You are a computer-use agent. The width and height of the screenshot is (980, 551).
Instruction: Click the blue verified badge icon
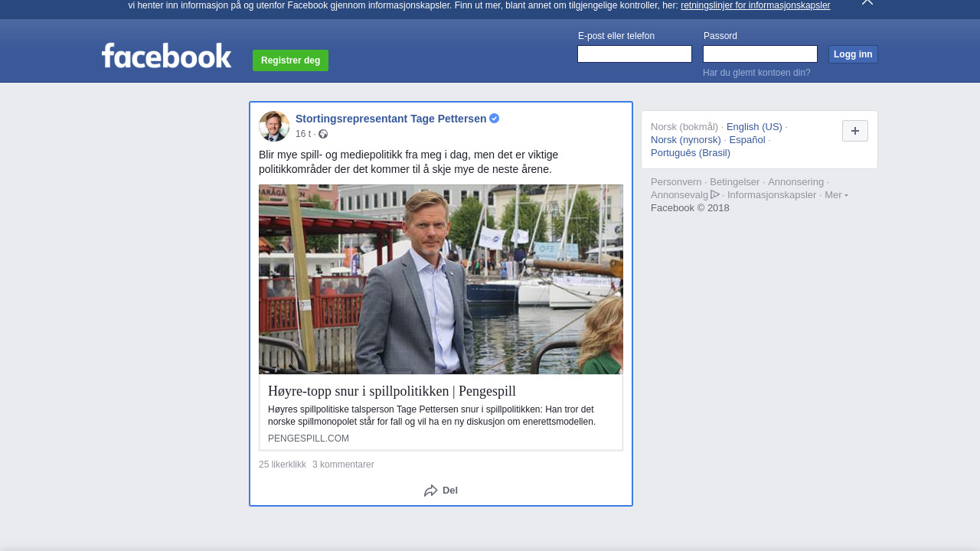click(x=495, y=118)
